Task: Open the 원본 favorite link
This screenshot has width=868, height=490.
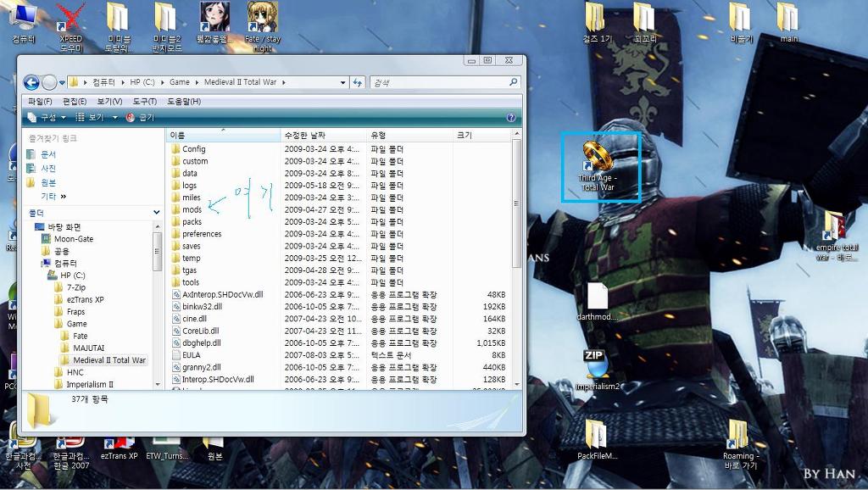Action: click(48, 183)
